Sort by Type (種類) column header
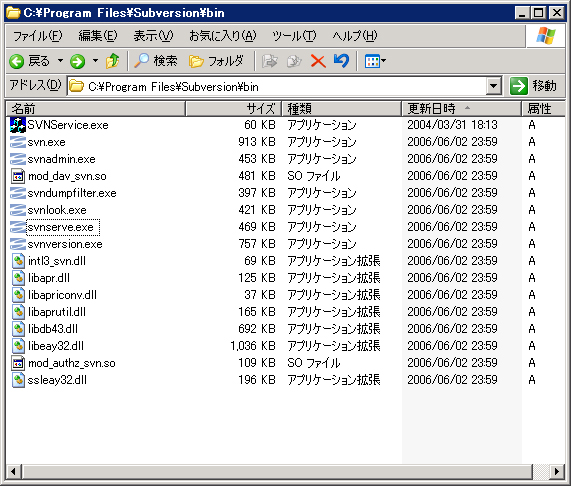The width and height of the screenshot is (571, 486). coord(341,108)
